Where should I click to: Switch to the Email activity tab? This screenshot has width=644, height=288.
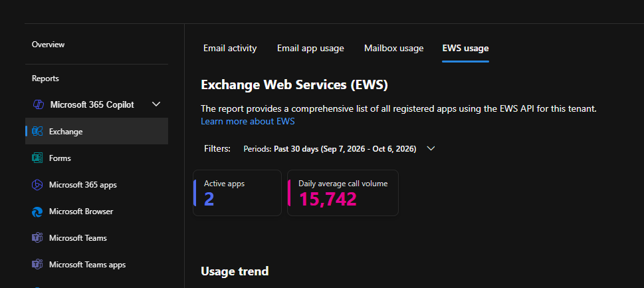(230, 48)
